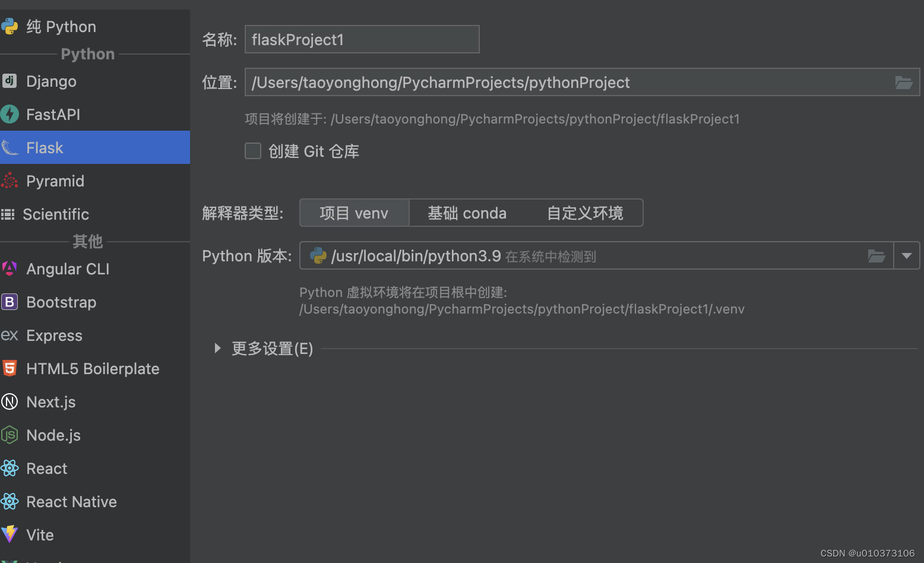This screenshot has height=563, width=924.
Task: Click the Next.js N icon
Action: 10,401
